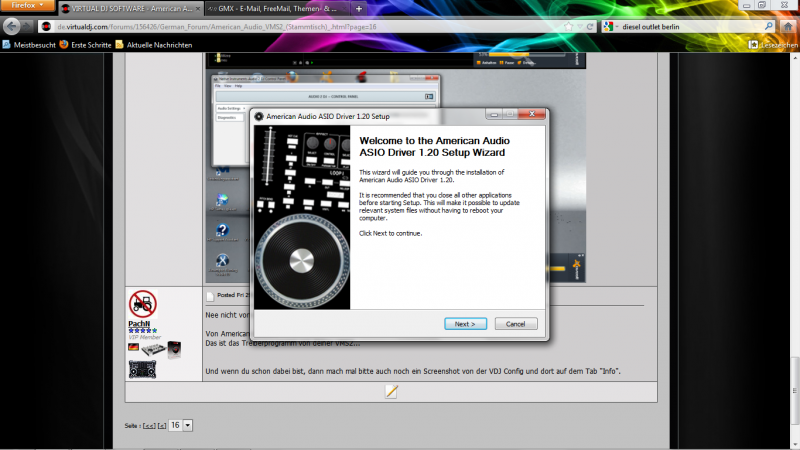Cancel the American Audio ASIO Driver setup

tap(516, 324)
